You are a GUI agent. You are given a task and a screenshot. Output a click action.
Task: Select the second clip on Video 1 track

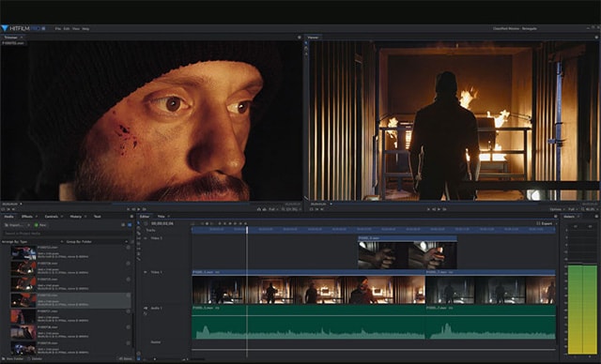(x=490, y=287)
